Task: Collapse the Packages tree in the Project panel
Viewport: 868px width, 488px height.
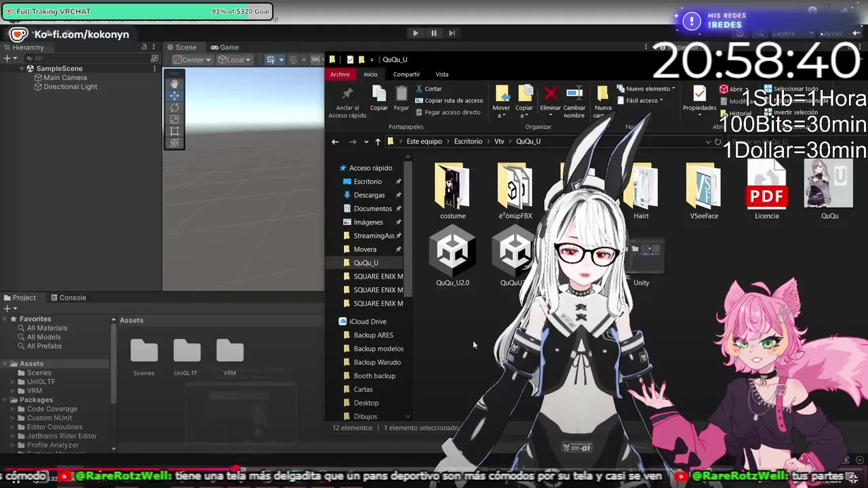Action: click(x=5, y=400)
